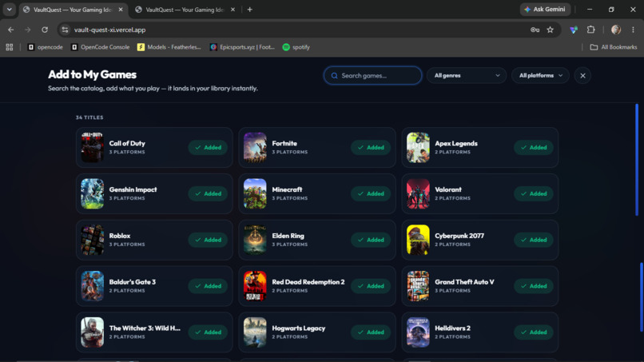Click the Minecraft cover art
The image size is (644, 362).
255,193
